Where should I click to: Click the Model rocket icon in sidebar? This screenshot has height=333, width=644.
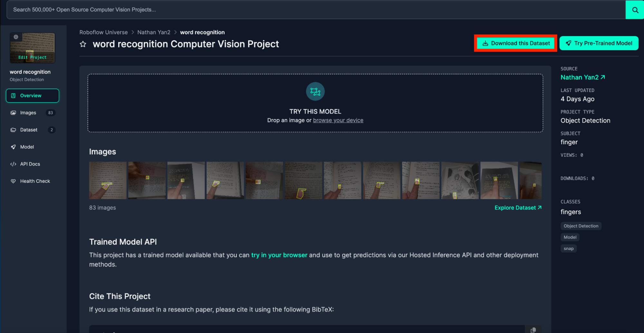13,147
